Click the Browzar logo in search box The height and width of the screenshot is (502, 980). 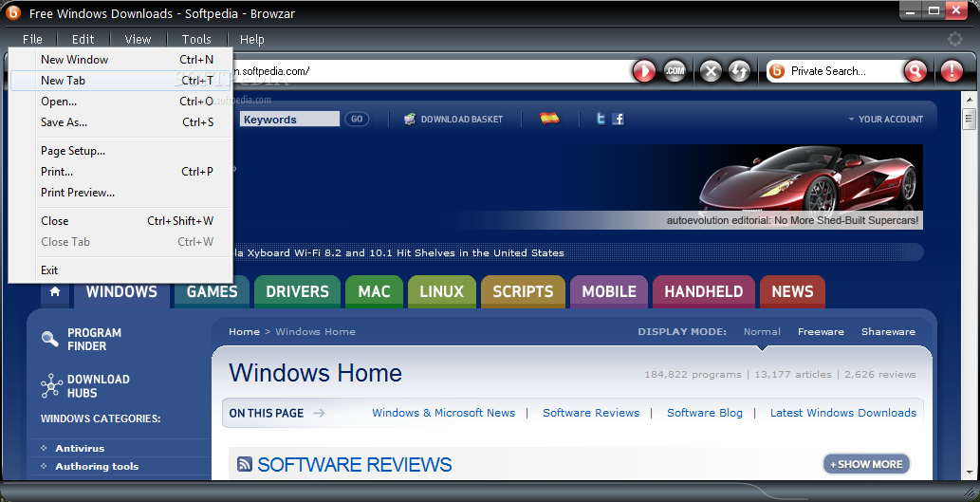point(776,71)
